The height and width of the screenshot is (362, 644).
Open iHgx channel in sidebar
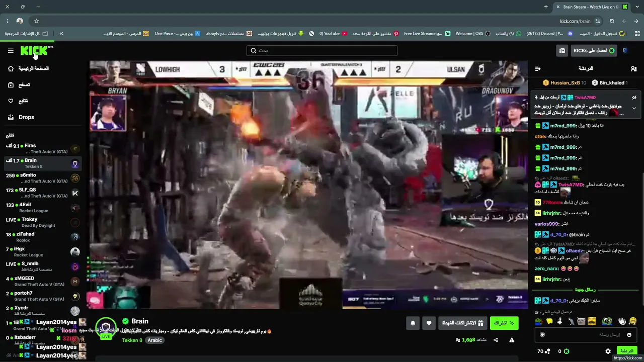[43, 252]
